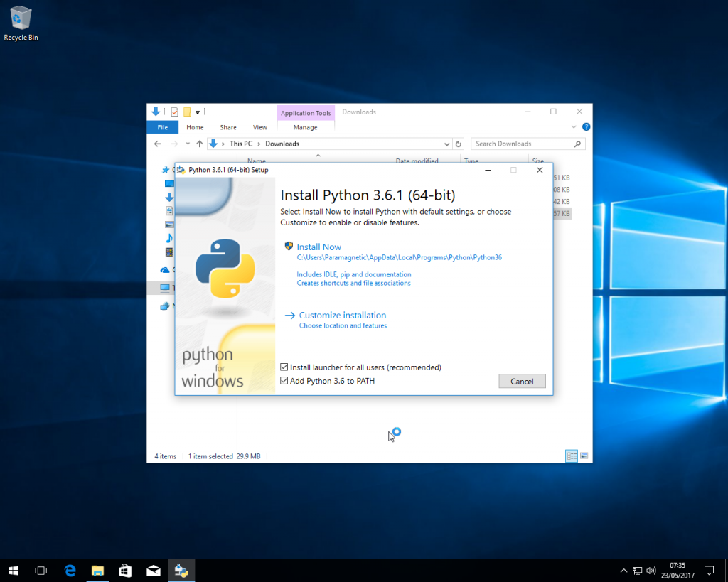
Task: Open the address bar location dropdown
Action: (x=446, y=143)
